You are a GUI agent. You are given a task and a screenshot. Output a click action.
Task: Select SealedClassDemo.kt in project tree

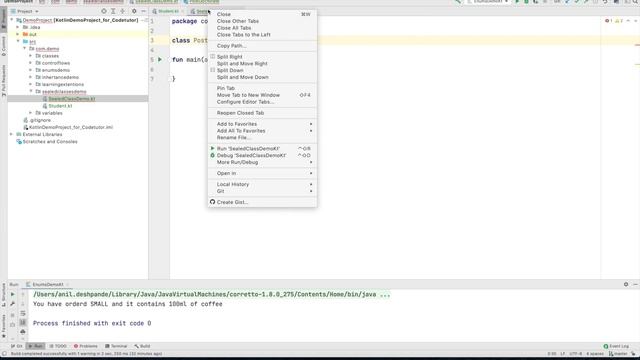[x=72, y=99]
